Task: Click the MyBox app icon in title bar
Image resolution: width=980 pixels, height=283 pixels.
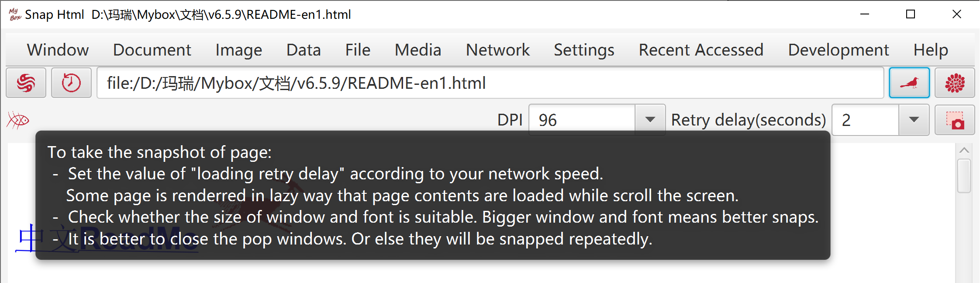Action: [x=15, y=14]
